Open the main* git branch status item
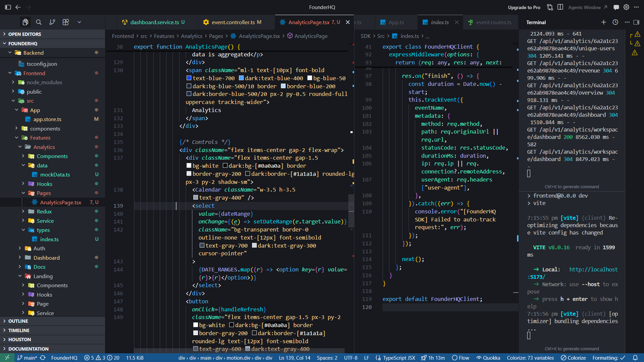Viewport: 644px width, 362px height. pyautogui.click(x=27, y=358)
